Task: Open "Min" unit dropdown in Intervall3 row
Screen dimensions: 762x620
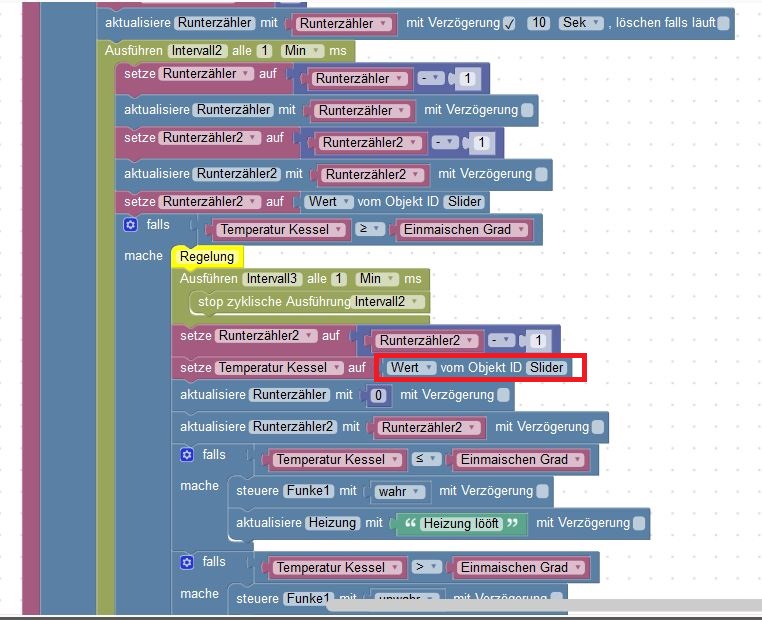Action: pos(377,279)
